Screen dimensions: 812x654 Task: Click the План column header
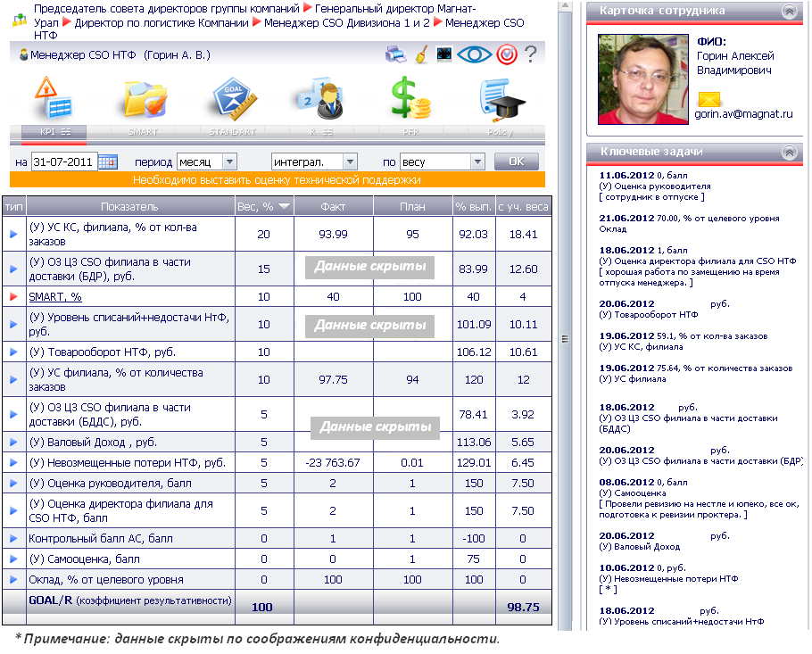pyautogui.click(x=413, y=207)
